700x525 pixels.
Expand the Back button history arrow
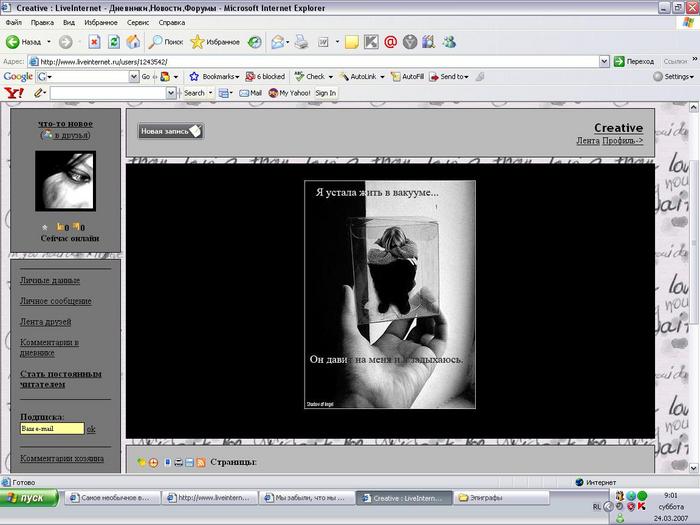49,42
